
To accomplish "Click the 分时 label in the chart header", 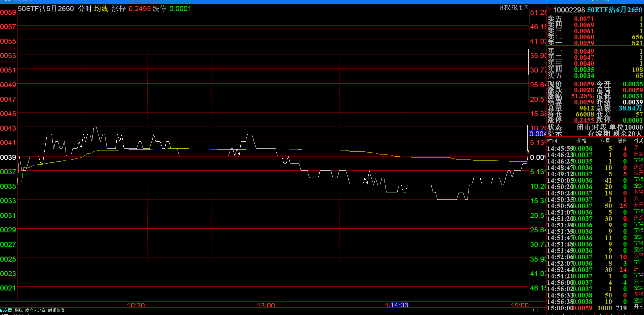I will click(85, 9).
